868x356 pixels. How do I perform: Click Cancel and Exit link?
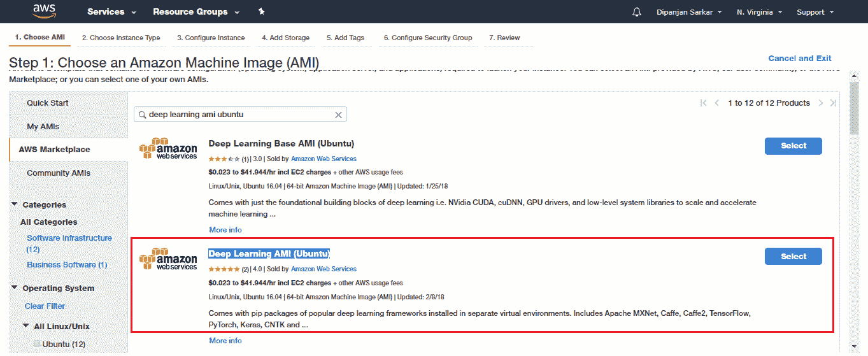800,58
